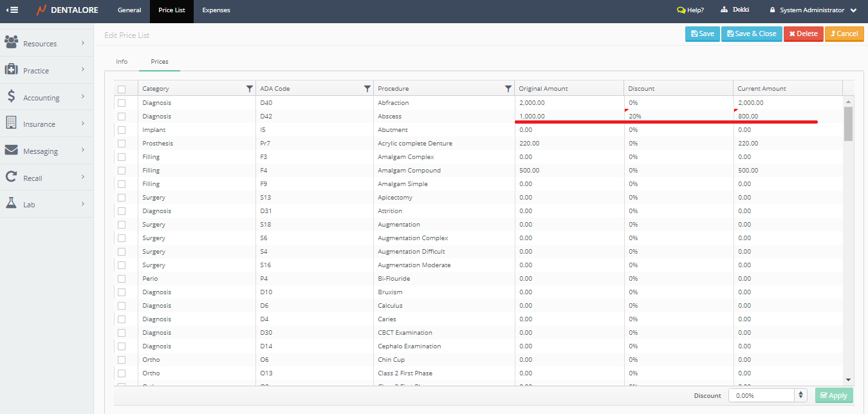Screen dimensions: 868x414
Task: Click the Practice medical kit icon
Action: [x=11, y=70]
